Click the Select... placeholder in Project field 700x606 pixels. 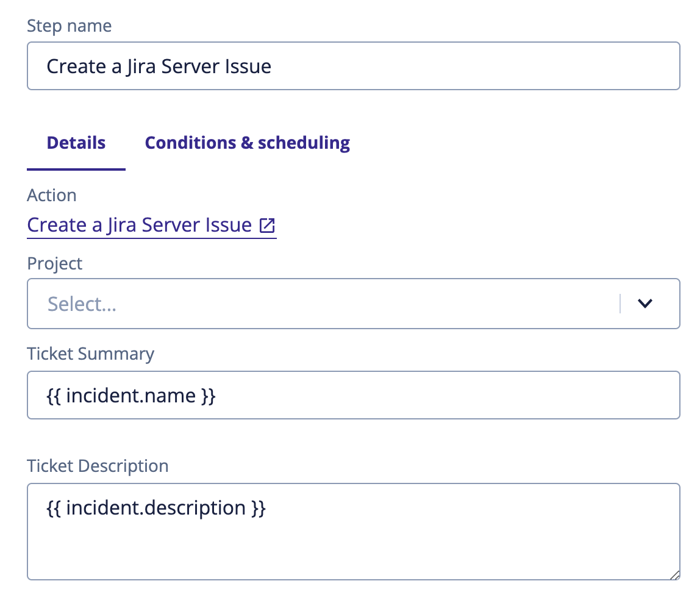(82, 303)
